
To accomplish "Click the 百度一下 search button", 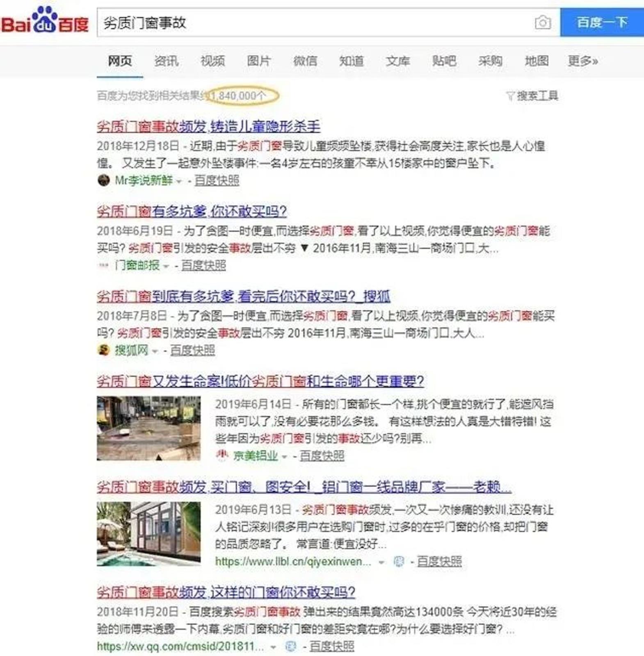I will pos(602,22).
